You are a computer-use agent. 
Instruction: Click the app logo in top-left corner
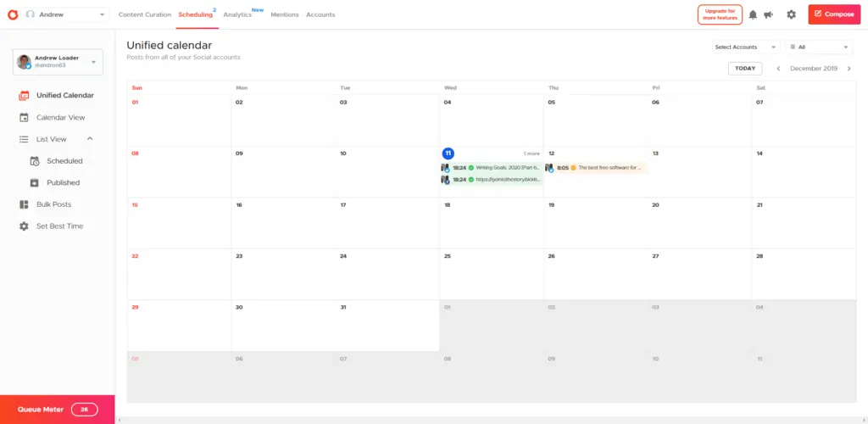12,14
